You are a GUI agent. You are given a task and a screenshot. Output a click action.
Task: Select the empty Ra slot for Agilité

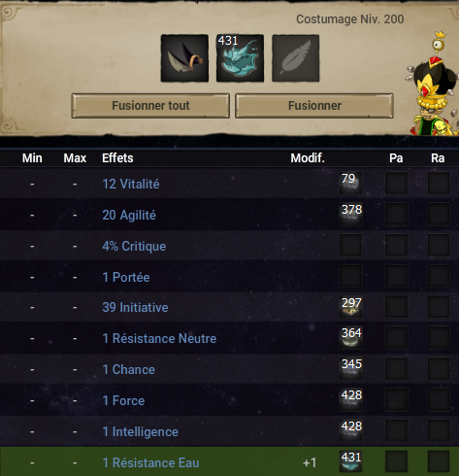(x=439, y=214)
